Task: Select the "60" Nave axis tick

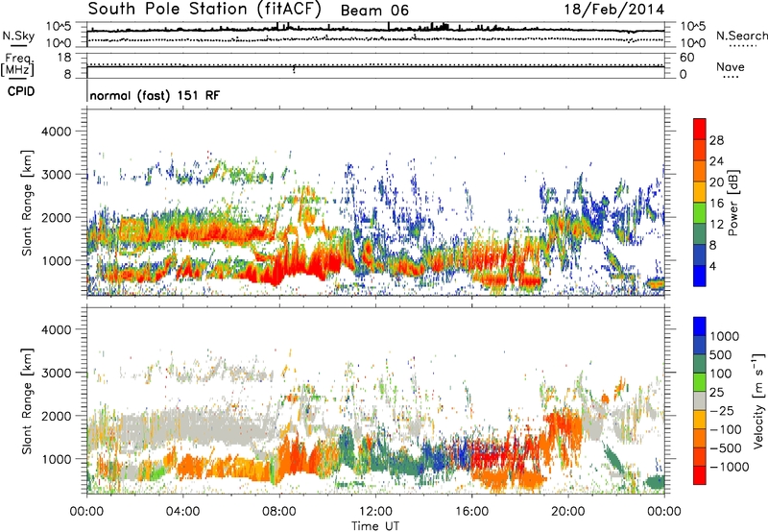Action: point(686,58)
